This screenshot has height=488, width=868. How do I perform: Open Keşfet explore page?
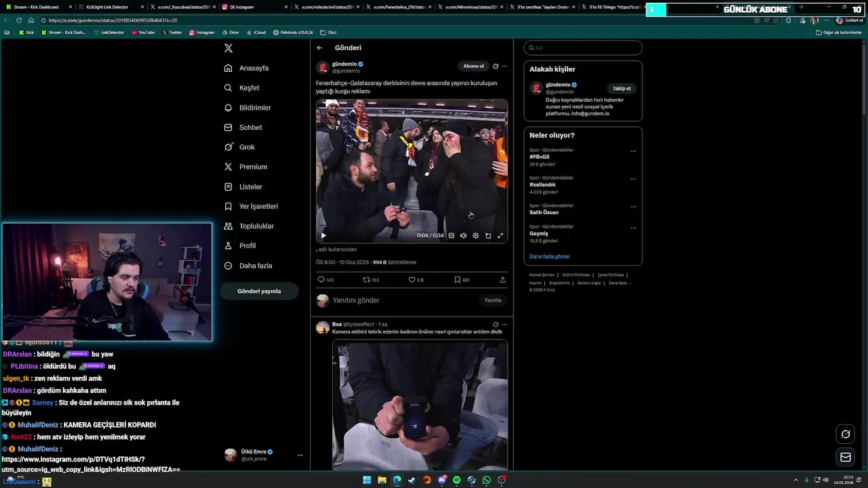click(242, 87)
